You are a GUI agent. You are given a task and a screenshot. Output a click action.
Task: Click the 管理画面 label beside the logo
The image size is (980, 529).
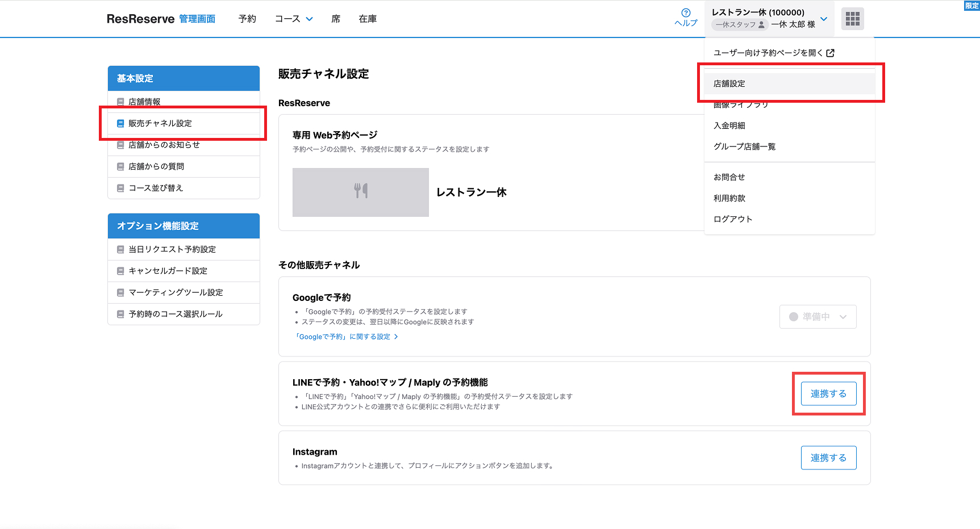click(x=197, y=19)
